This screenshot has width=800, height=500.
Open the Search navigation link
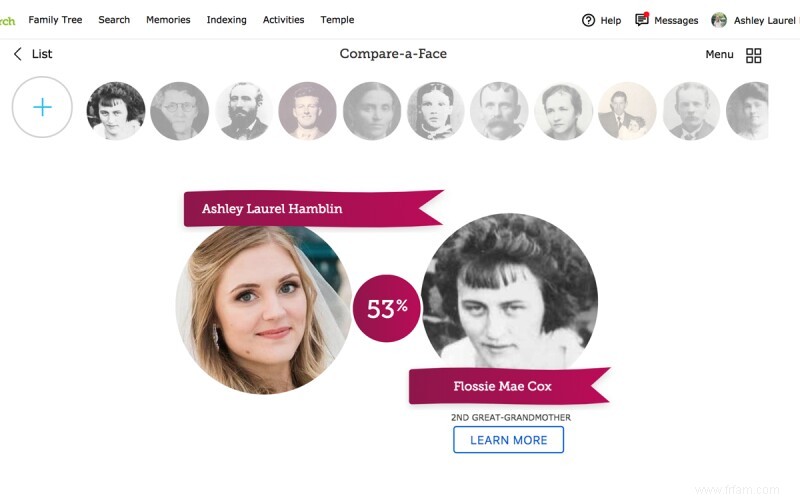click(x=114, y=20)
